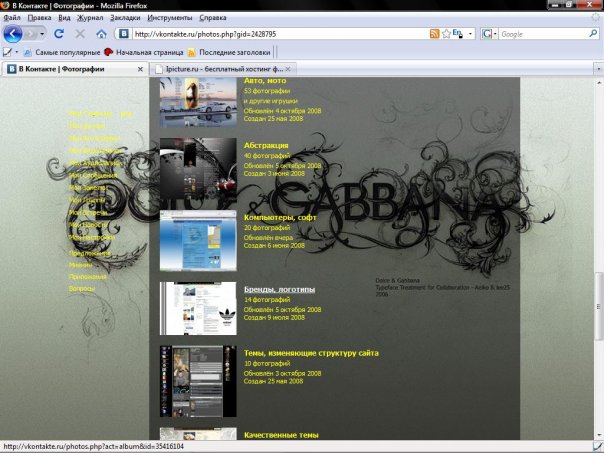604x453 pixels.
Task: Open Темы, изменяющие структуру сайта album
Action: tap(311, 353)
